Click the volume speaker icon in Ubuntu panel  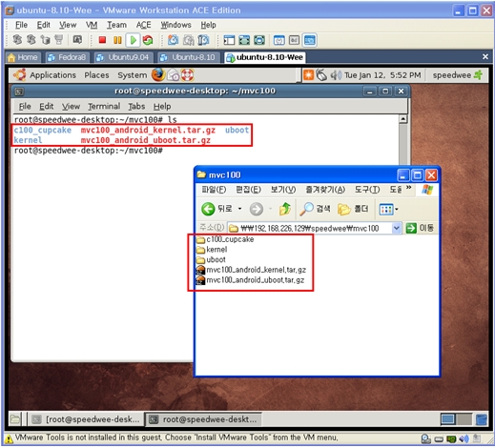(335, 75)
